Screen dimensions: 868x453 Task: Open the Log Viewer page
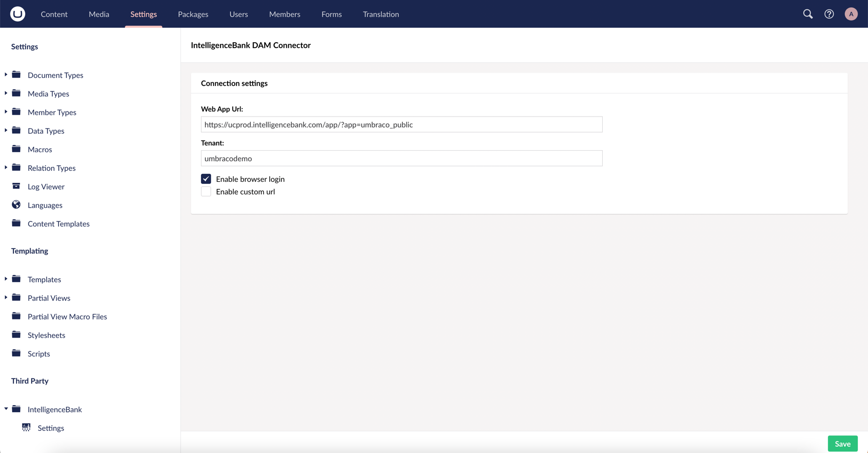point(46,187)
